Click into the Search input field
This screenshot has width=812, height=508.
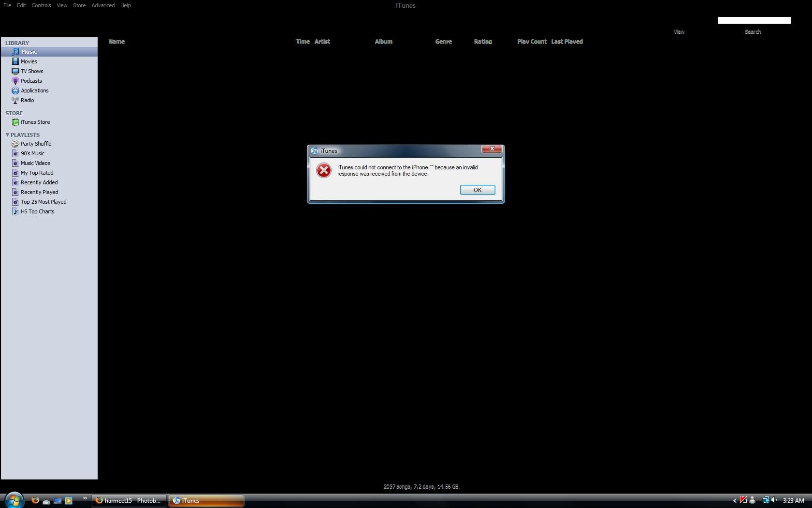(754, 20)
